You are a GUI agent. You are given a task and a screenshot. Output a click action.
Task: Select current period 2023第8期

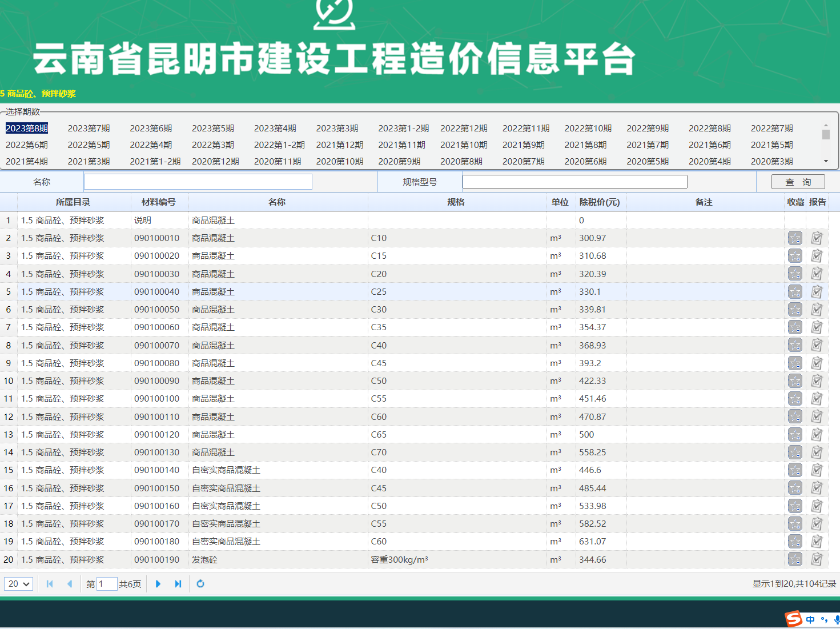[x=27, y=129]
